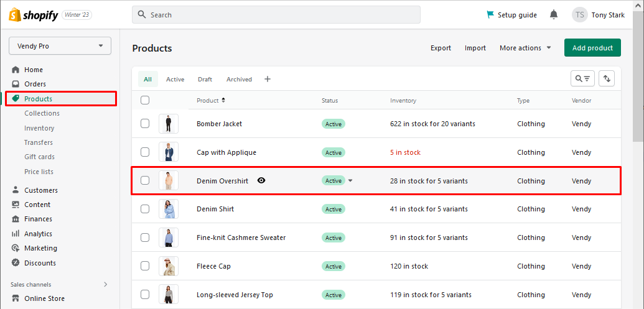Switch to the Archived tab
The image size is (644, 309).
(x=239, y=79)
